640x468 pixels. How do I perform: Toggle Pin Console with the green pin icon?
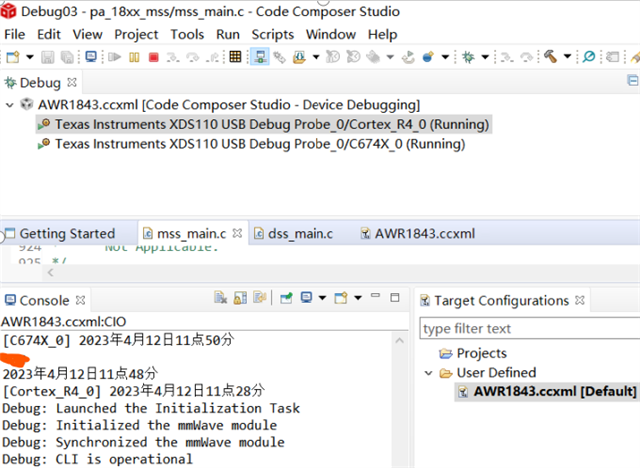287,298
